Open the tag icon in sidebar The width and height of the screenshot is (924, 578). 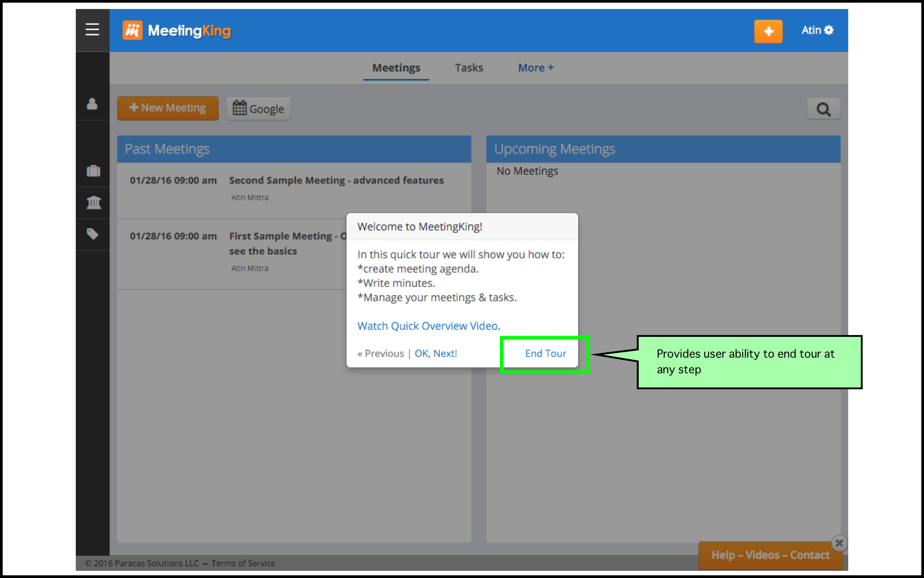92,234
